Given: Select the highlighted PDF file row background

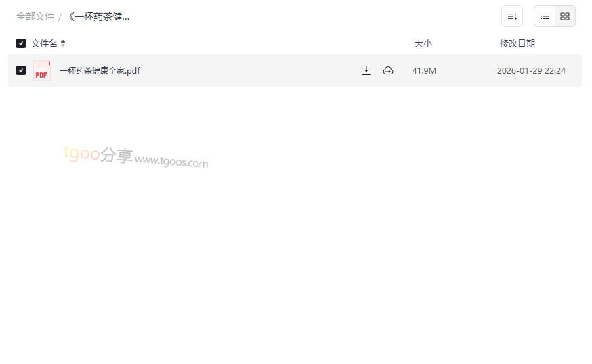Looking at the screenshot, I should pos(295,70).
